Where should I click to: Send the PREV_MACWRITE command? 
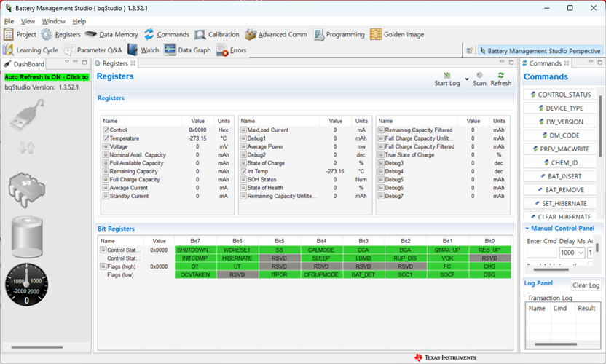[560, 149]
